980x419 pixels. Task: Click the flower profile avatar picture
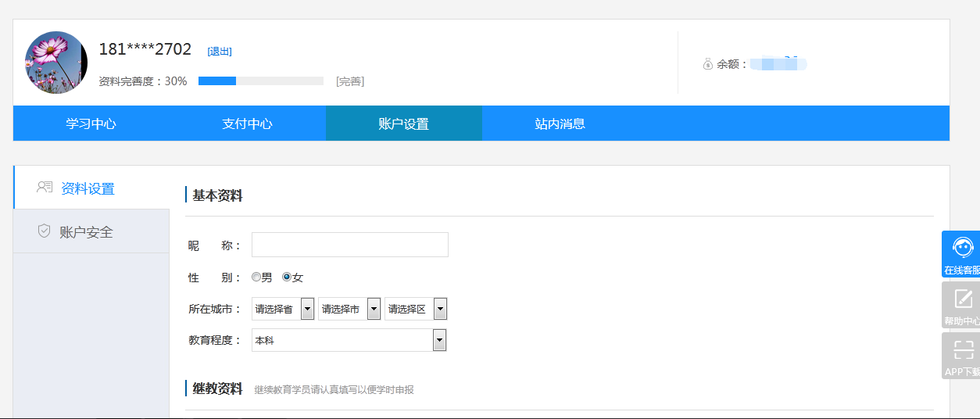coord(56,63)
